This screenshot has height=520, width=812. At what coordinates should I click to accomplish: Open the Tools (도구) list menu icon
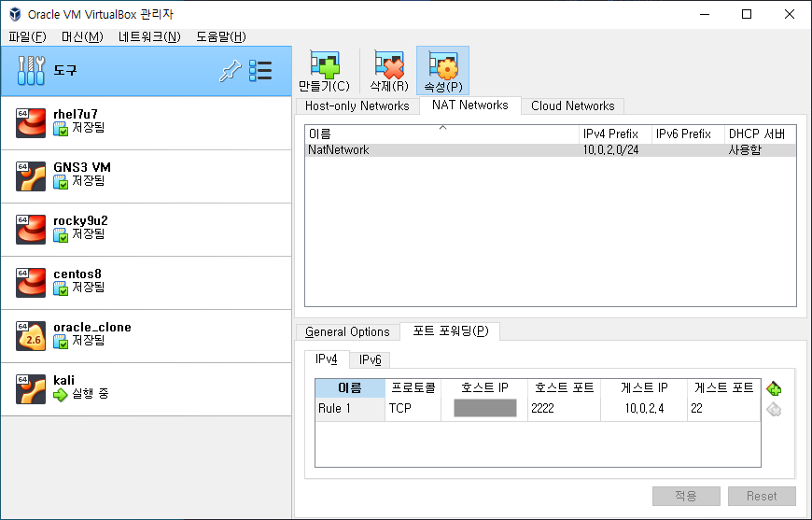260,71
